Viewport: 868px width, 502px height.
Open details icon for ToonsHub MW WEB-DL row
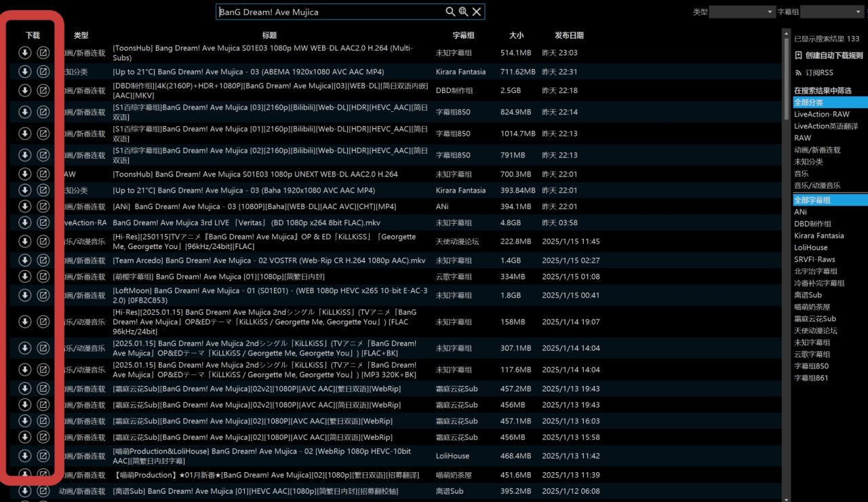coord(43,52)
